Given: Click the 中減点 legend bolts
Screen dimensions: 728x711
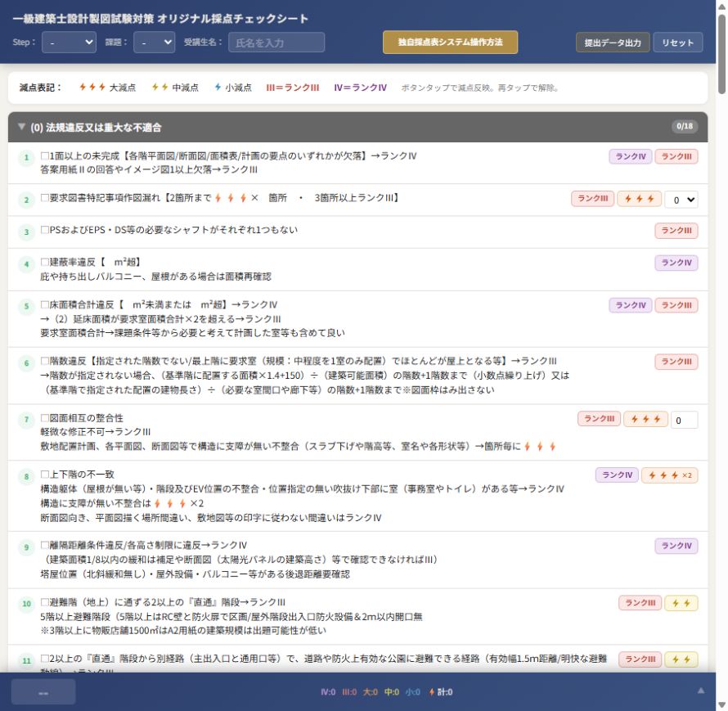Looking at the screenshot, I should (160, 87).
